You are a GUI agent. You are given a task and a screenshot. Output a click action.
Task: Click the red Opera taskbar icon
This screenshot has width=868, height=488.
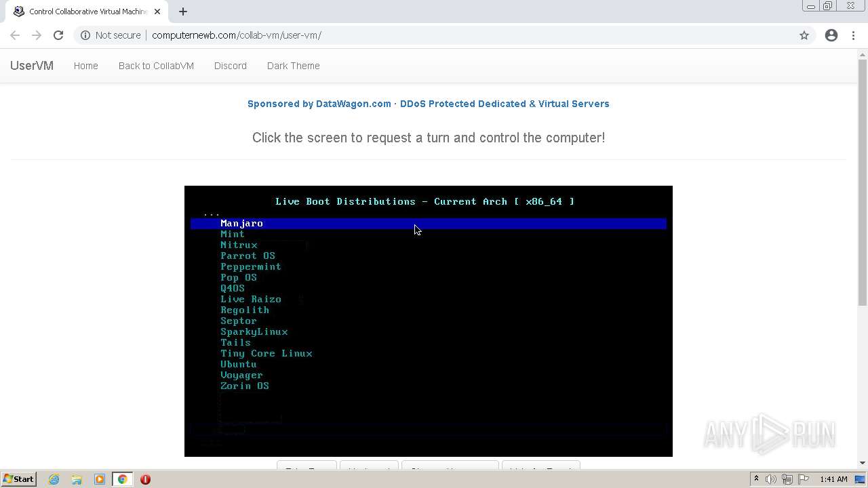point(145,479)
